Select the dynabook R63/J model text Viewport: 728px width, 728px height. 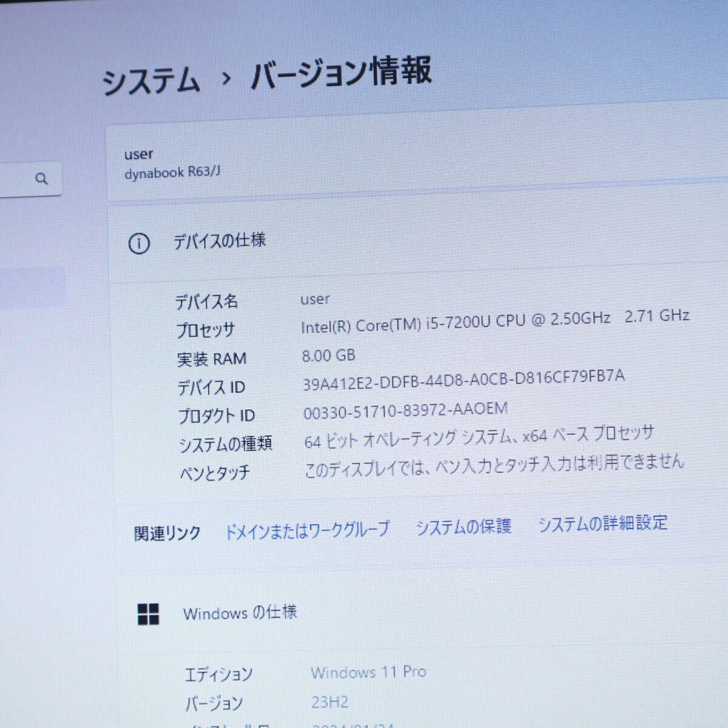(x=172, y=172)
